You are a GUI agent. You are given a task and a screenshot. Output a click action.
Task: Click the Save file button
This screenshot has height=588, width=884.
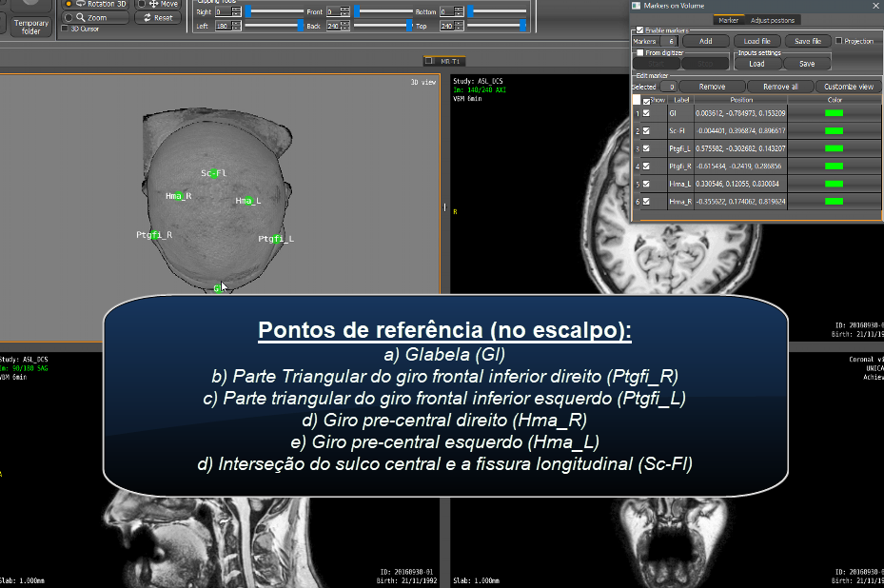pos(808,41)
